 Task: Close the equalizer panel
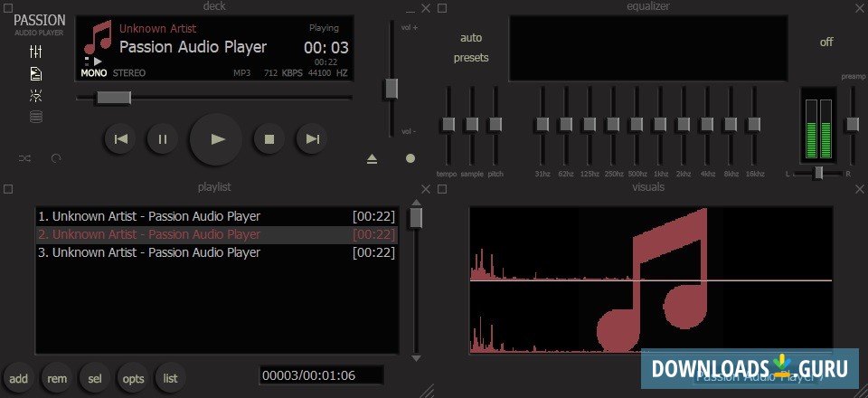coord(860,8)
